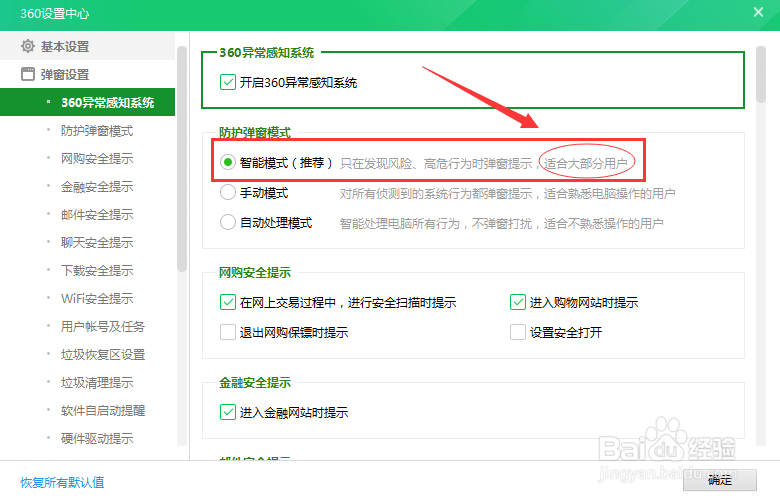Go to 金融安全提示 in sidebar

click(x=97, y=187)
